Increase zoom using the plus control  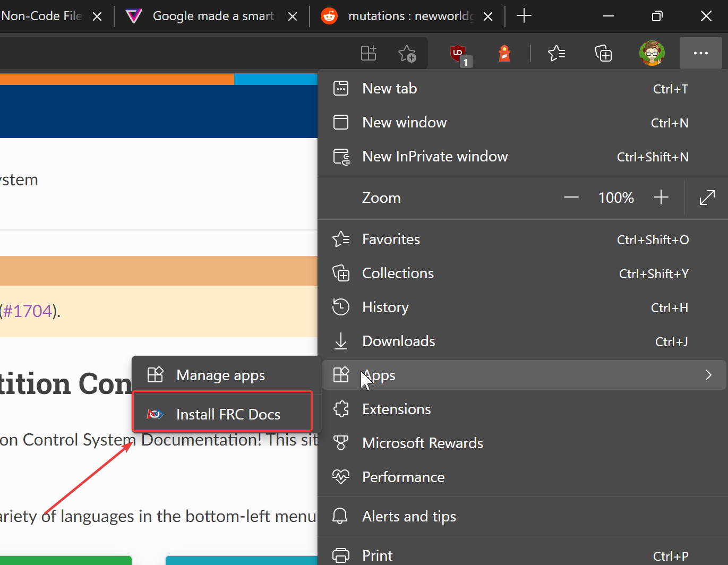coord(661,197)
